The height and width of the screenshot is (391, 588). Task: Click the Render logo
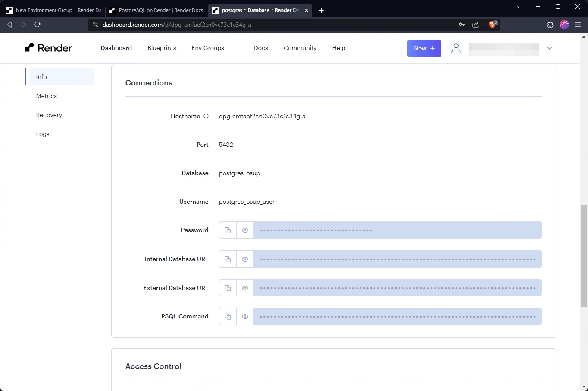click(48, 48)
